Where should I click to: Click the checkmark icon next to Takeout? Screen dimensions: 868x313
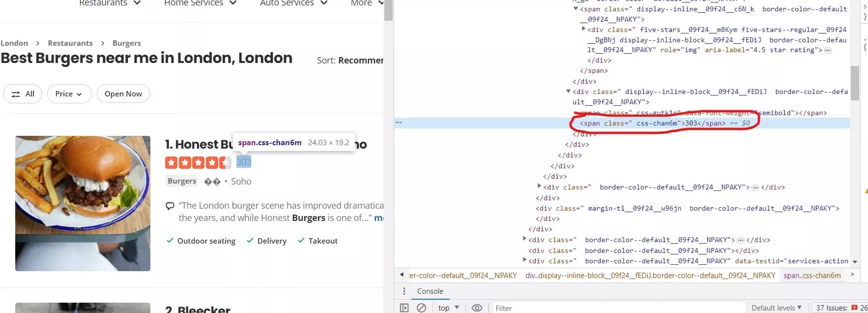(301, 241)
